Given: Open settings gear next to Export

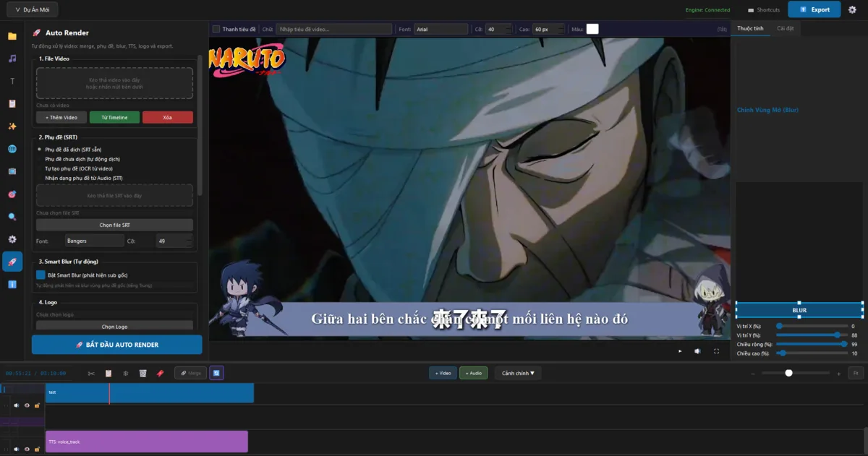Looking at the screenshot, I should [853, 9].
